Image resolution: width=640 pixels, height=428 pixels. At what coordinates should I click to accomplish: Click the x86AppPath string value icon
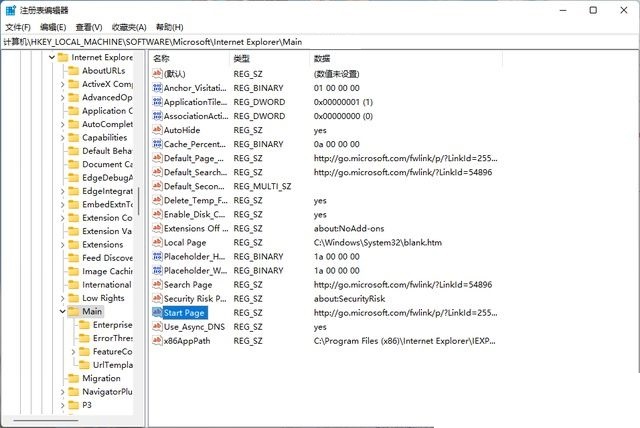tap(157, 341)
